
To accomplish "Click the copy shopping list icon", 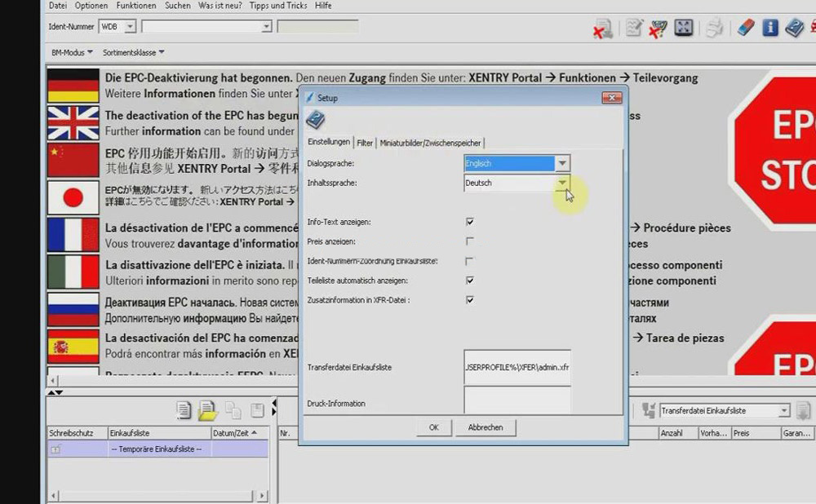I will (233, 410).
